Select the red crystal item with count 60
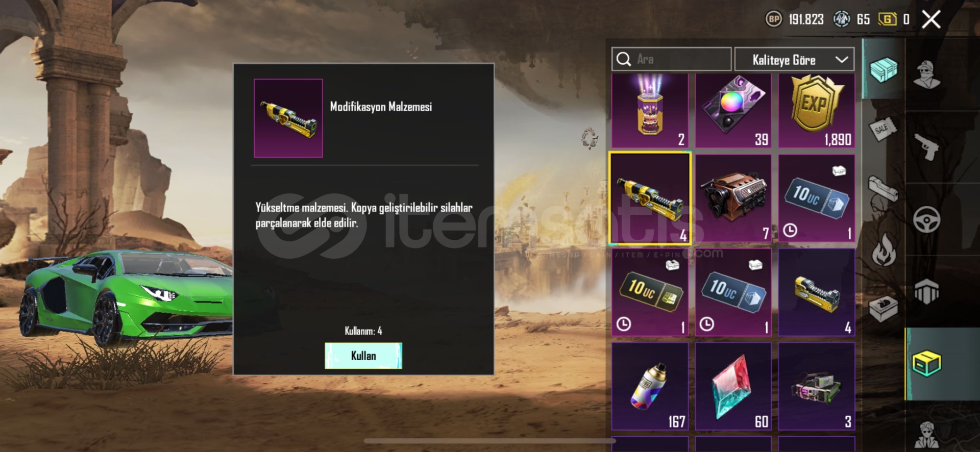Image resolution: width=980 pixels, height=452 pixels. coord(733,386)
